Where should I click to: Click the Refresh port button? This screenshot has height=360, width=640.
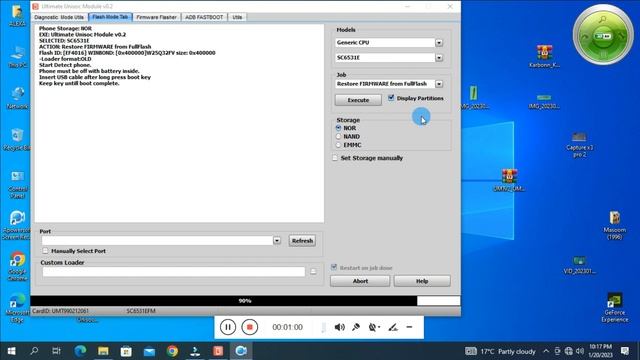pos(302,241)
